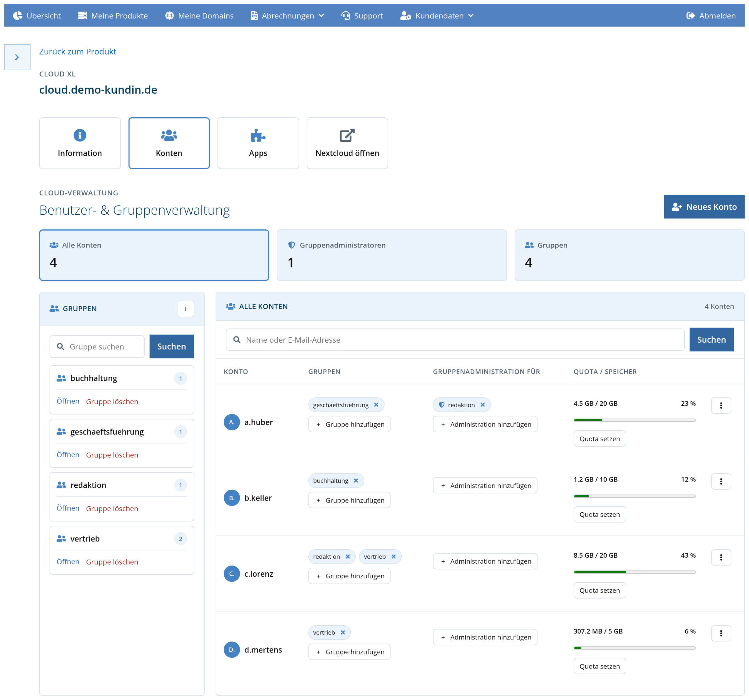Open the three-dot menu for a.huber
Screen dimensions: 749x700
(721, 405)
